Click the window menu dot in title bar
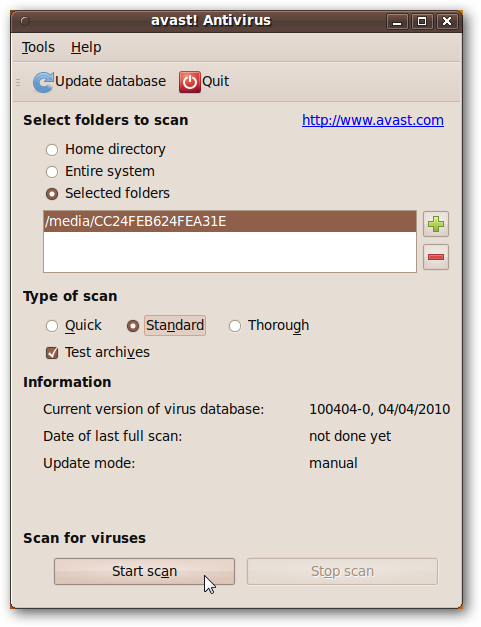The width and height of the screenshot is (481, 627). [25, 20]
